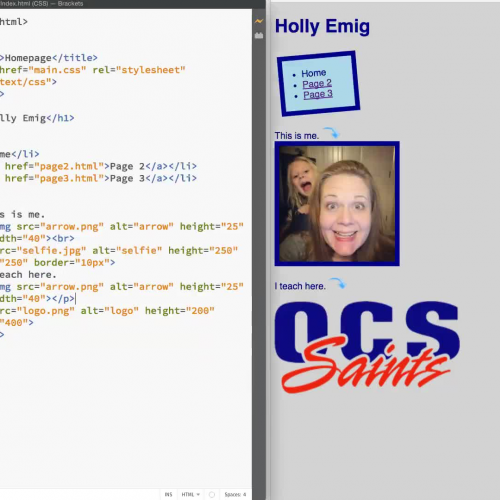Toggle INS insert mode in status bar
500x500 pixels.
tap(169, 494)
